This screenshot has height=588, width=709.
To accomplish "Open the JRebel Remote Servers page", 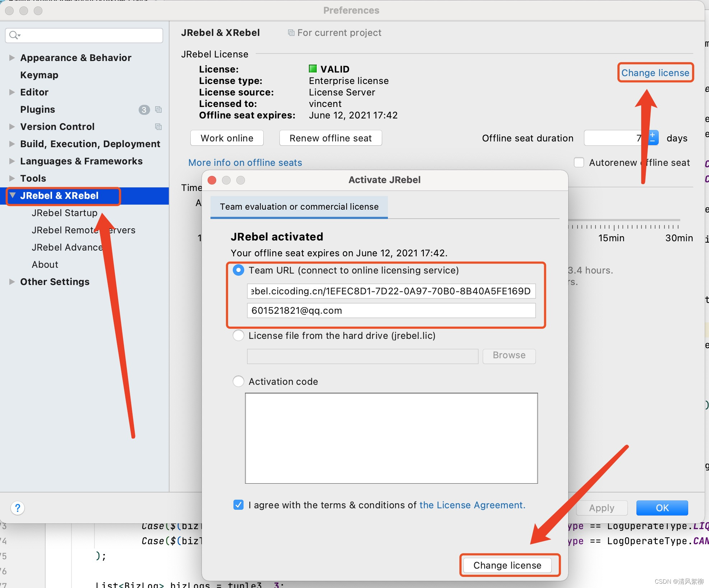I will pos(83,230).
